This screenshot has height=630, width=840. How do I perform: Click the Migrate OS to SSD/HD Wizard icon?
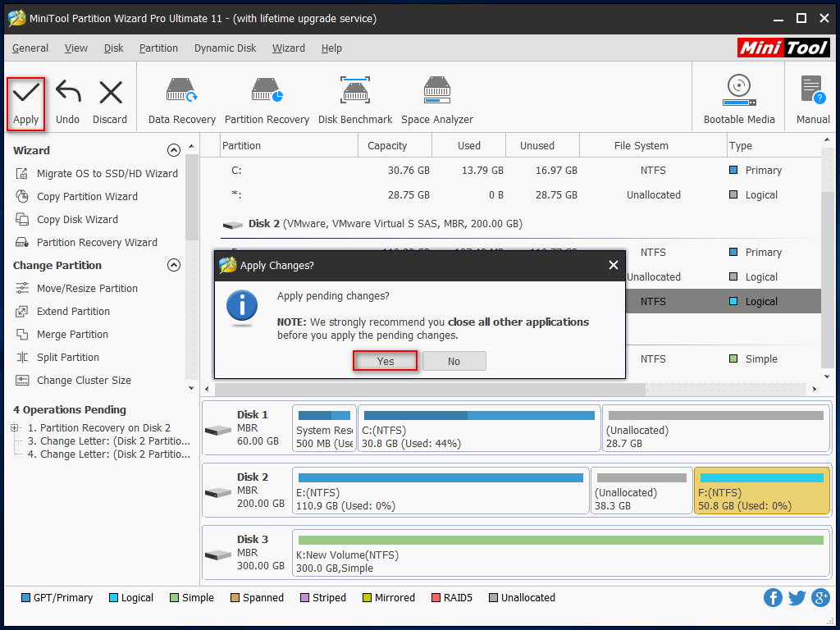coord(22,174)
